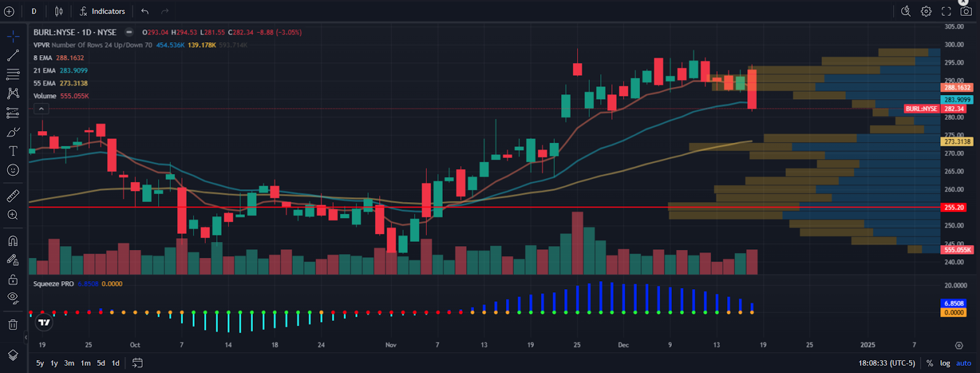Click the 283.9099 EMA price label

coord(957,99)
